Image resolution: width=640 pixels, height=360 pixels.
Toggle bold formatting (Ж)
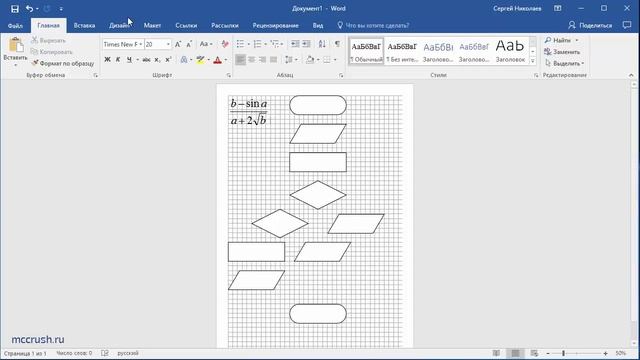tap(107, 60)
